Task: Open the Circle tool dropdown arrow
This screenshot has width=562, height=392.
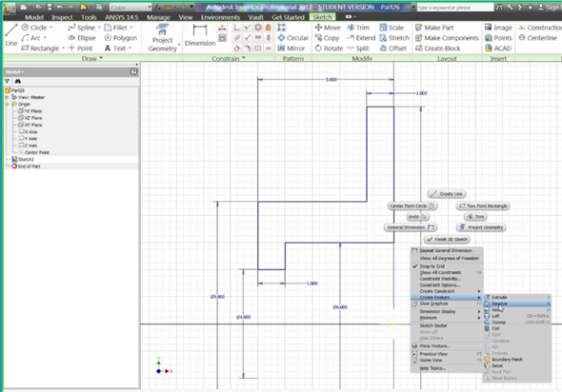Action: [x=51, y=28]
